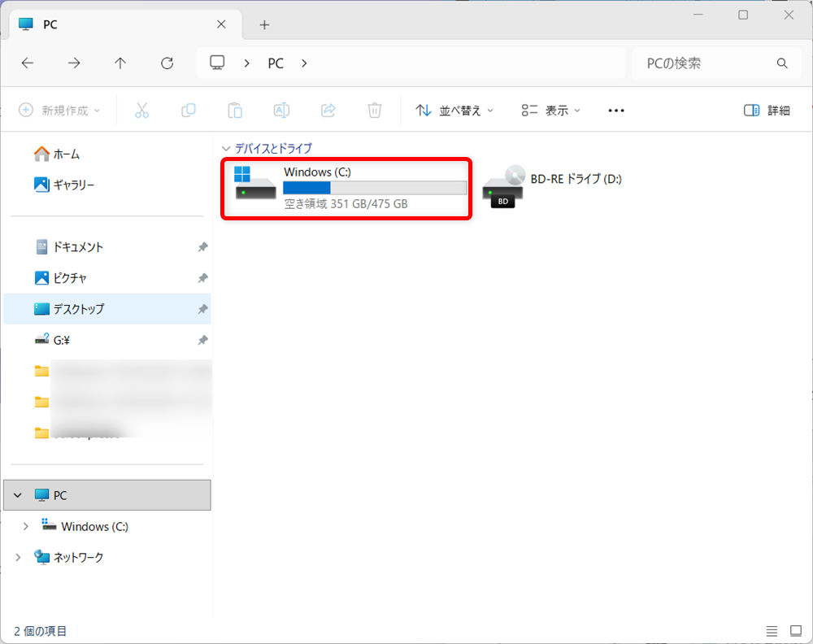Open the See more (…) toolbar menu
Screen dimensions: 813x644
tap(615, 110)
